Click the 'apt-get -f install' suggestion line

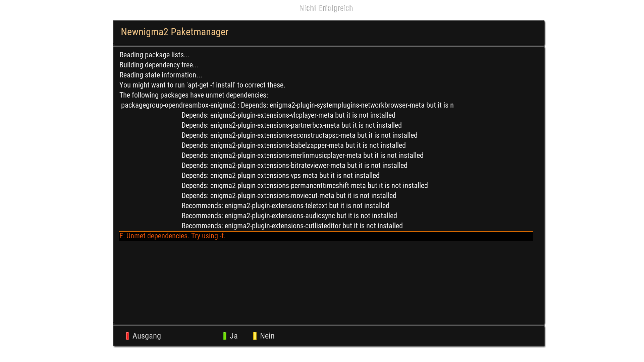click(202, 85)
